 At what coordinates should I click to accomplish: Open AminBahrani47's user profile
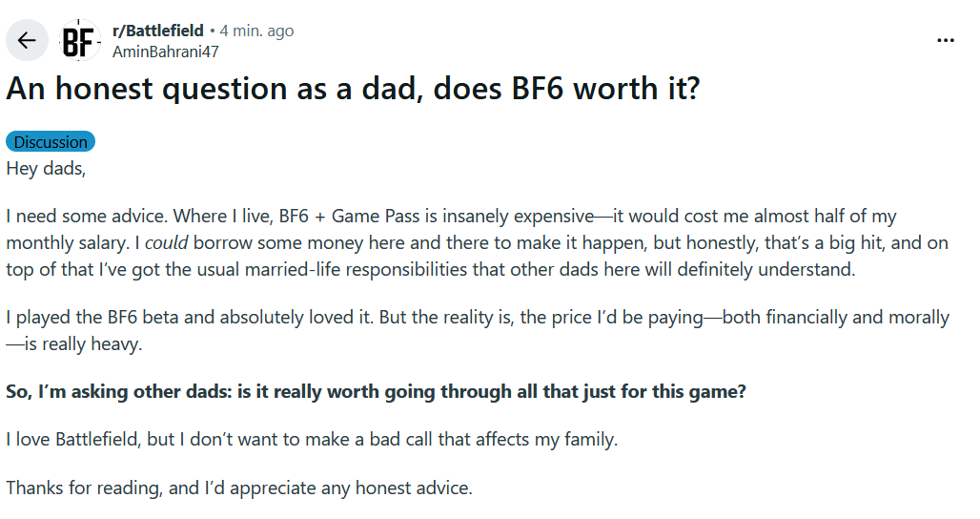click(166, 52)
